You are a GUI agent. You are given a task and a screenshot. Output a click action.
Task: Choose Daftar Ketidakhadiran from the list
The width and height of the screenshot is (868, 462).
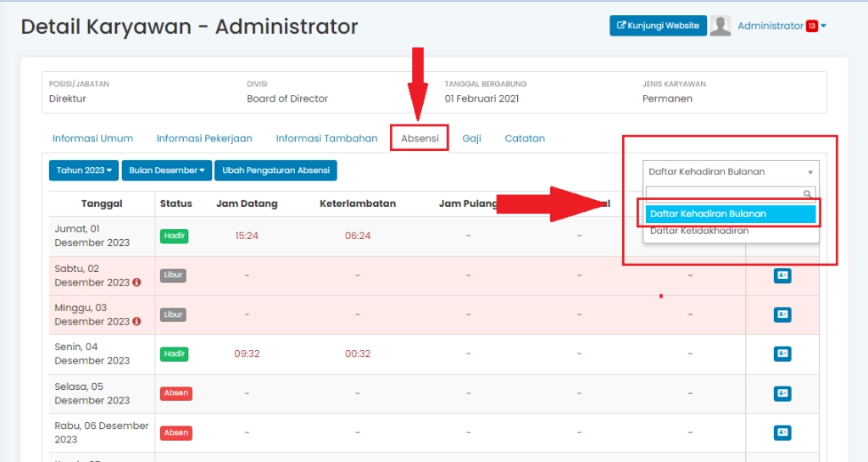pos(699,231)
